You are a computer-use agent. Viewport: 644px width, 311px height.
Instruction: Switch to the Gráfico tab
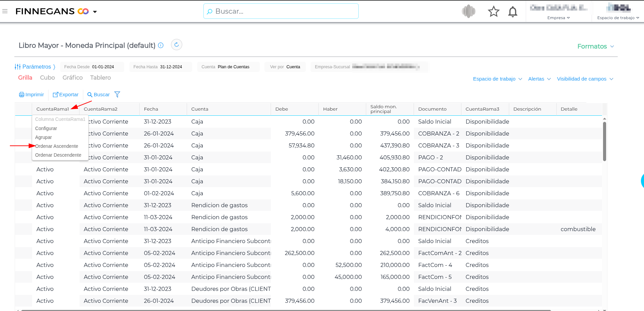tap(72, 77)
